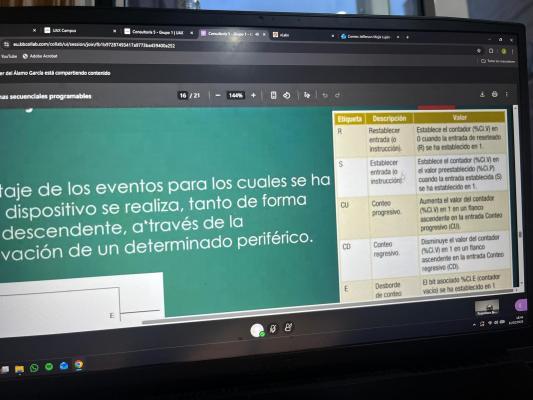Screen dimensions: 533x400
Task: Open the Chrome profile avatar
Action: click(503, 51)
